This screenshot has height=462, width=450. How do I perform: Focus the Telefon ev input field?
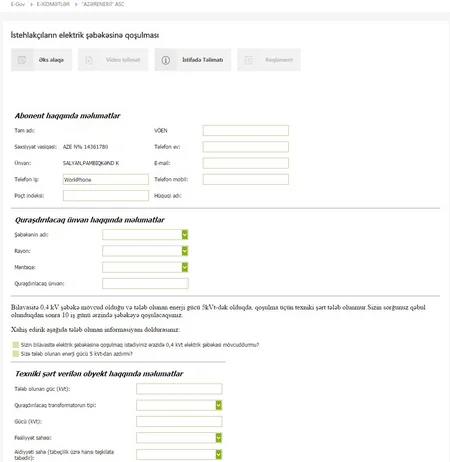[x=246, y=147]
